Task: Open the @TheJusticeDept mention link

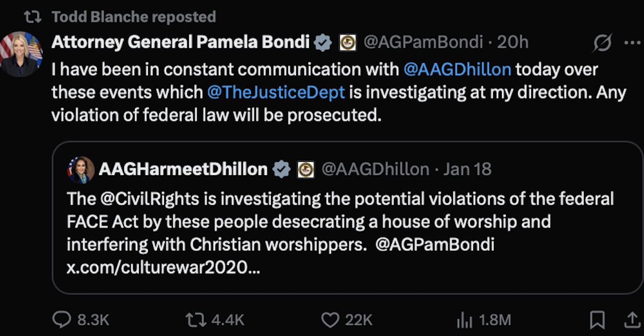Action: (x=275, y=92)
